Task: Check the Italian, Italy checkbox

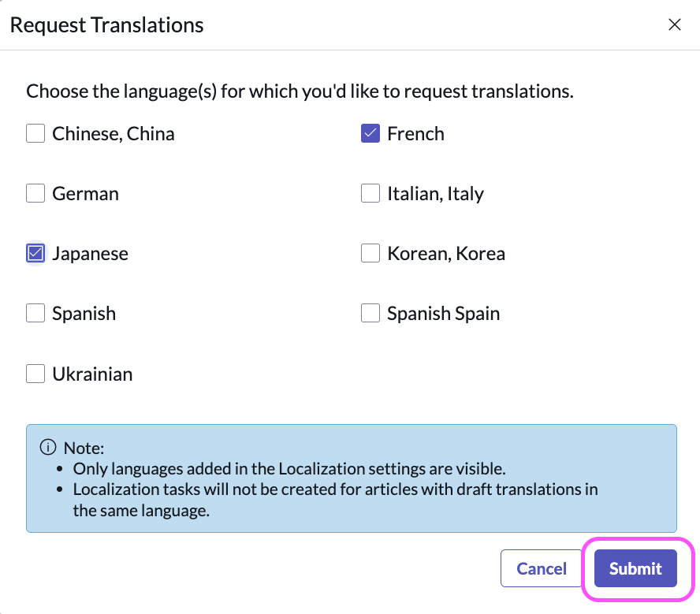Action: (x=370, y=193)
